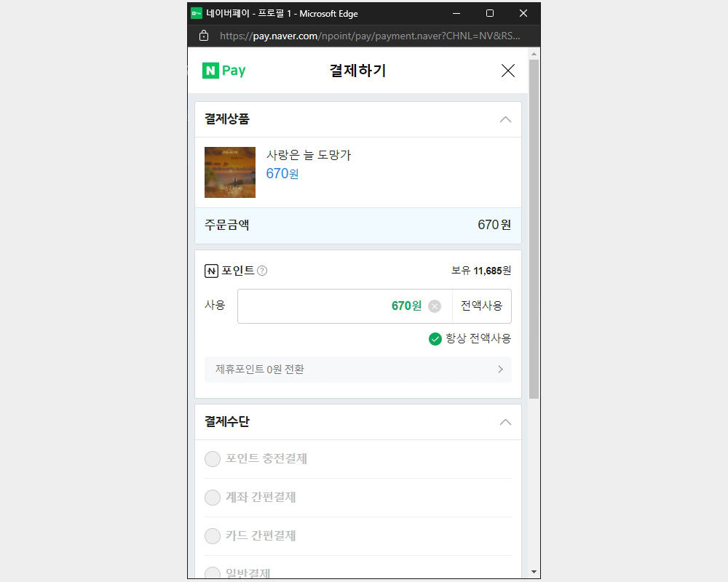This screenshot has width=728, height=582.
Task: Maximize the Edge payment window
Action: (x=490, y=14)
